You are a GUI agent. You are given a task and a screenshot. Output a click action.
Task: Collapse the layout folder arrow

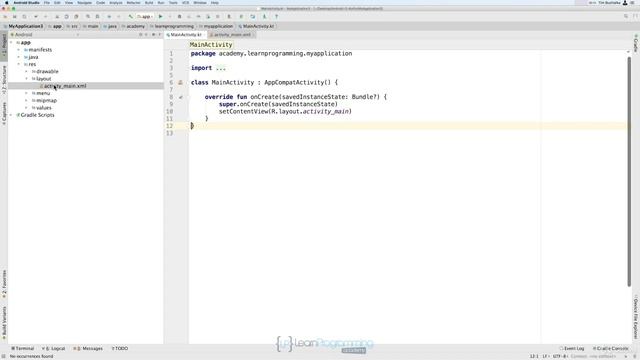tap(27, 79)
